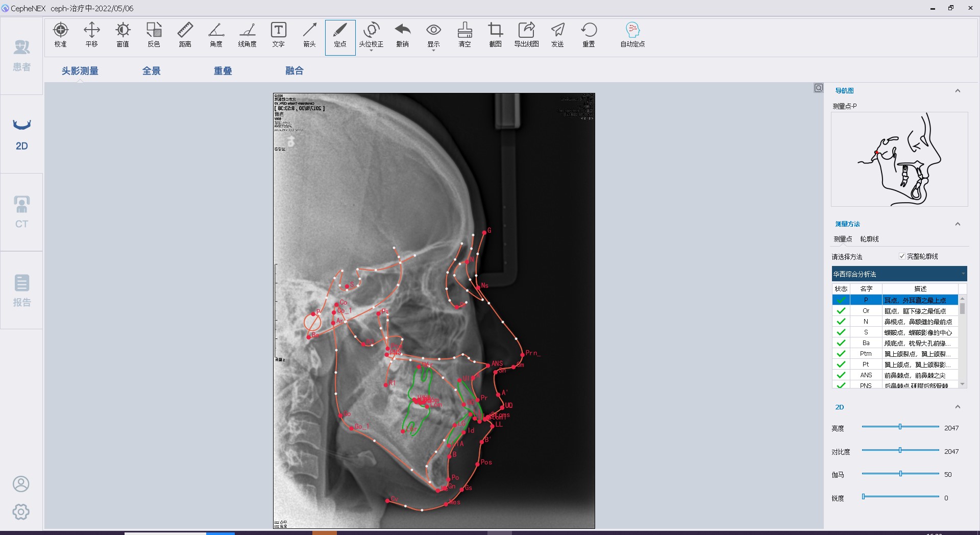
Task: Toggle the 完整轮廓线 checkbox
Action: coord(902,256)
